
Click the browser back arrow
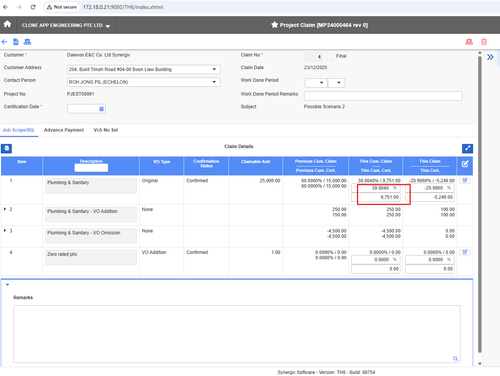pyautogui.click(x=5, y=7)
